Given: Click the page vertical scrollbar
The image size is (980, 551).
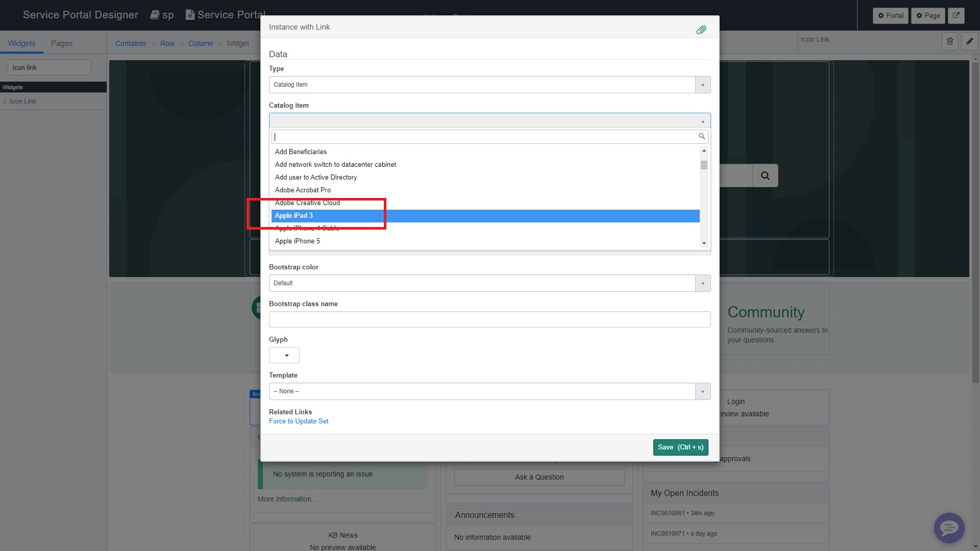Looking at the screenshot, I should click(x=975, y=222).
